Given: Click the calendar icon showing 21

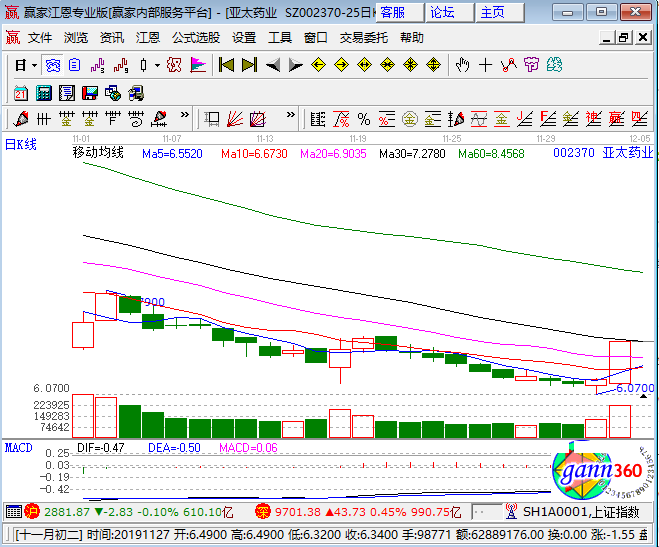Looking at the screenshot, I should 20,93.
